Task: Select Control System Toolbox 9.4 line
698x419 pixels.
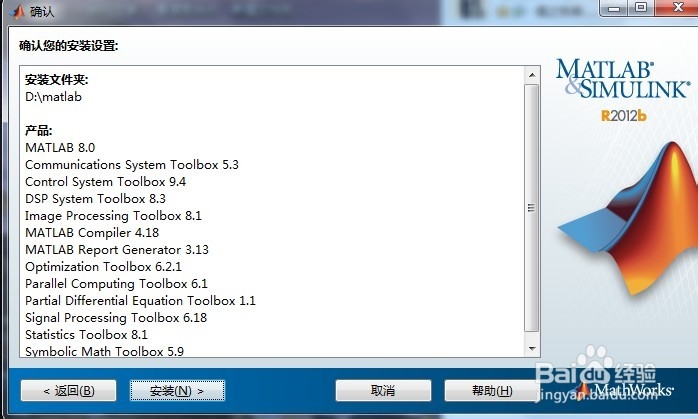Action: click(106, 182)
